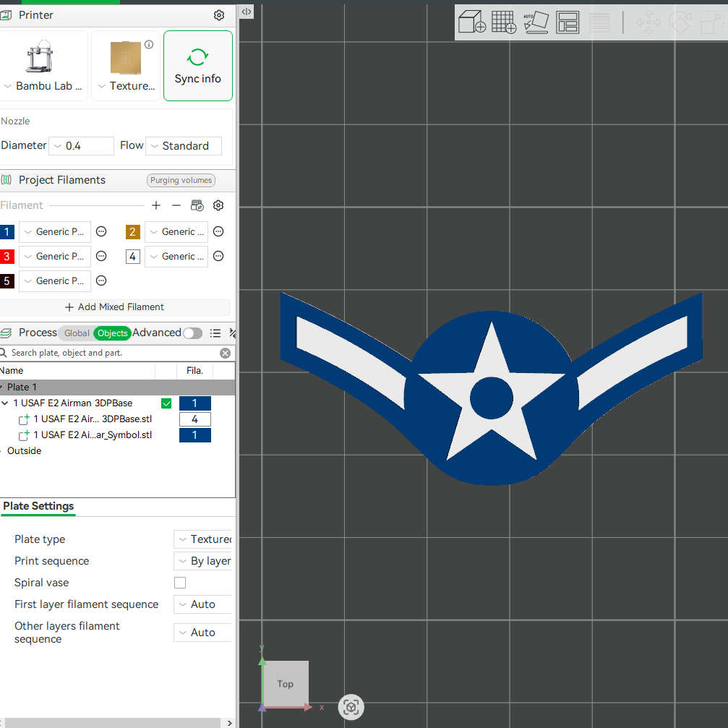Viewport: 728px width, 728px height.
Task: Open the filament settings gear icon
Action: [218, 205]
